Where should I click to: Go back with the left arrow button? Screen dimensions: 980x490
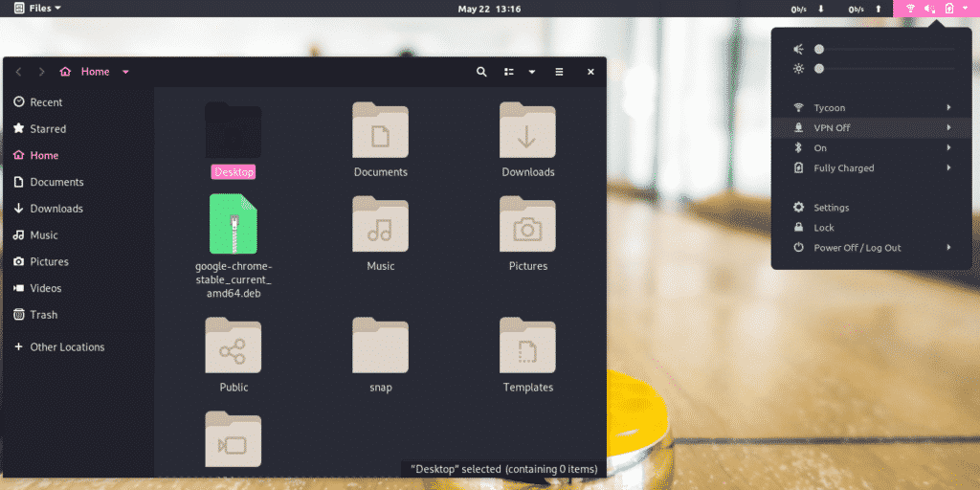pos(19,72)
